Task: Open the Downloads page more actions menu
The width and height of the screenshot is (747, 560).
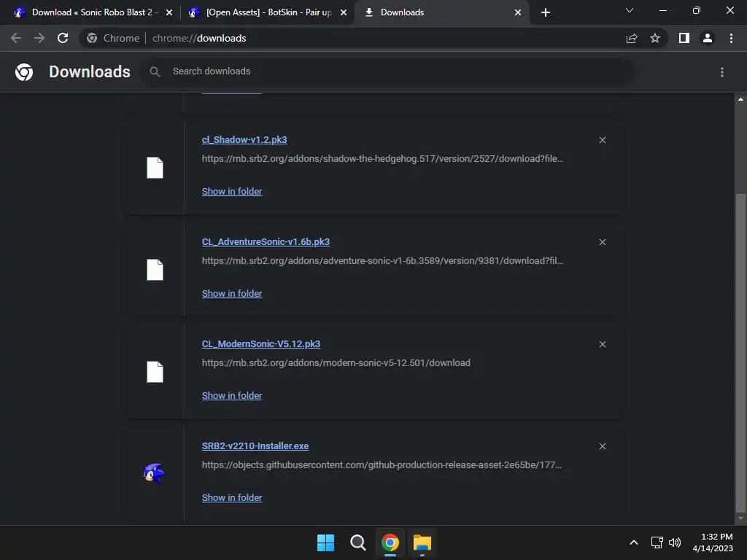Action: (722, 72)
